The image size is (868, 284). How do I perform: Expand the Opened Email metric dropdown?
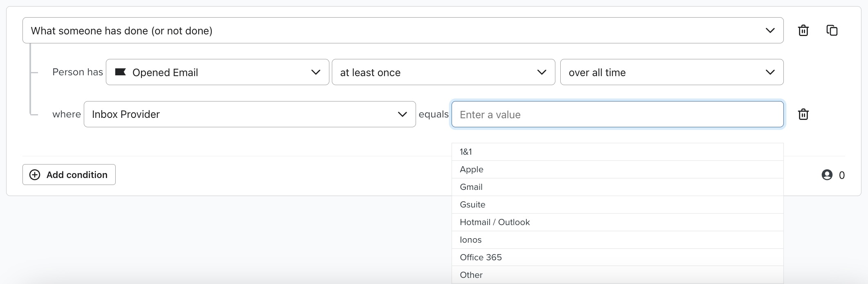pyautogui.click(x=217, y=72)
